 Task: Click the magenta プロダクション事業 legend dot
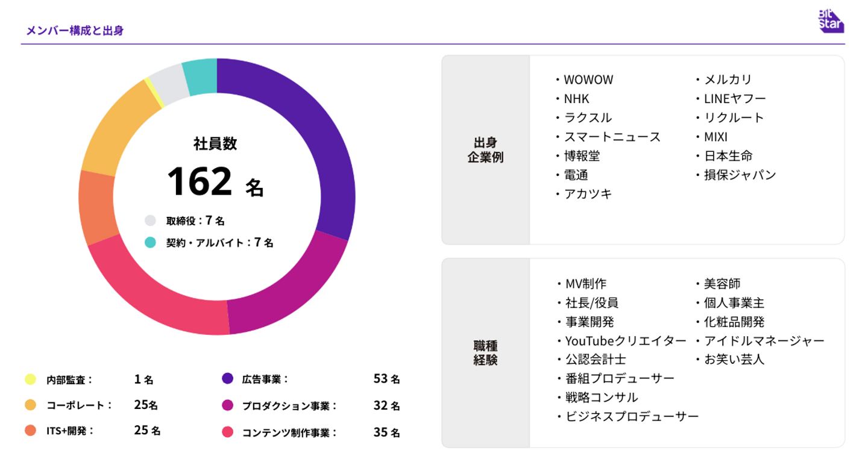[x=227, y=405]
